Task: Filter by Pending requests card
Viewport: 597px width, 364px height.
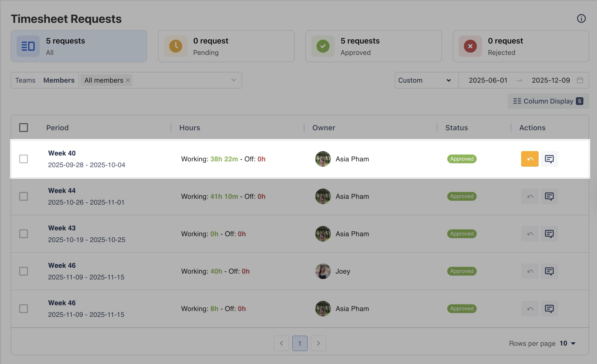Action: 226,46
